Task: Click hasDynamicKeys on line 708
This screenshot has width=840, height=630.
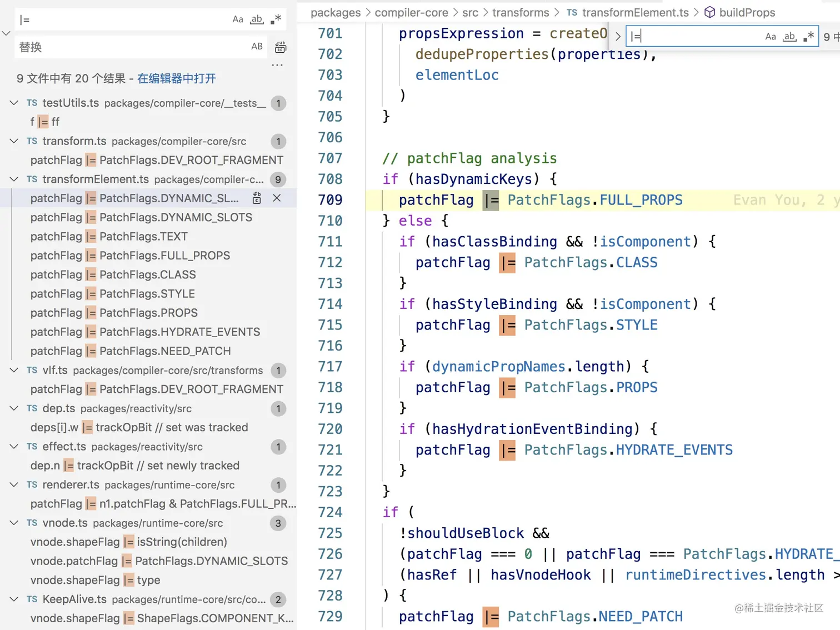Action: click(474, 179)
